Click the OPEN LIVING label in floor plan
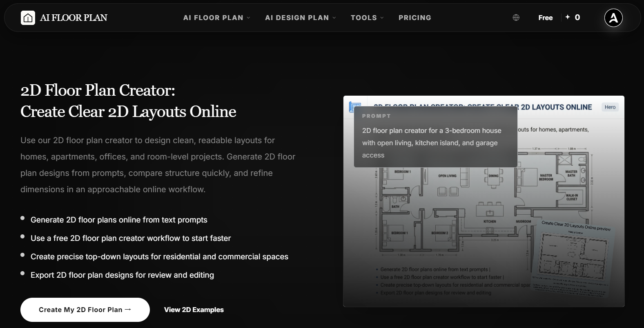The image size is (644, 328). pos(447,176)
